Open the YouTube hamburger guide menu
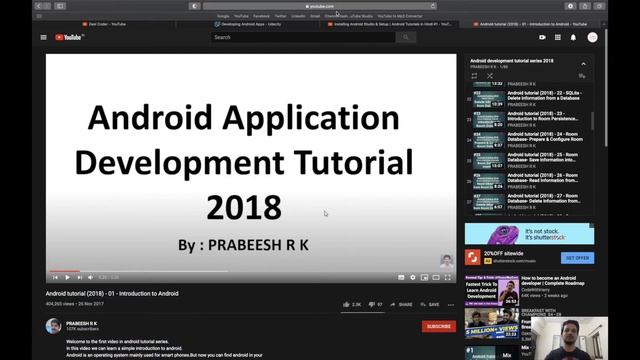The height and width of the screenshot is (360, 640). pyautogui.click(x=43, y=37)
